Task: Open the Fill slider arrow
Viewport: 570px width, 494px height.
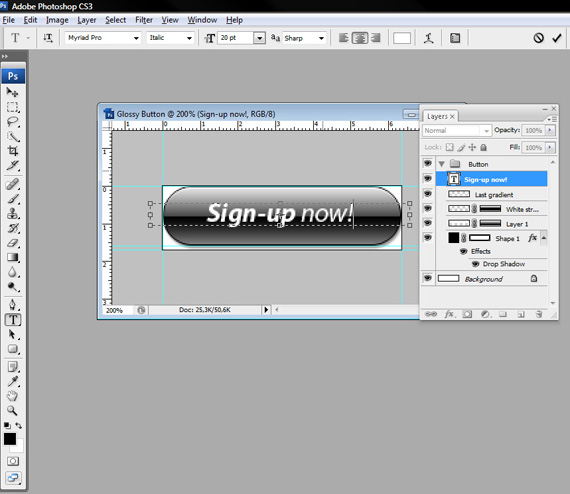Action: [550, 147]
